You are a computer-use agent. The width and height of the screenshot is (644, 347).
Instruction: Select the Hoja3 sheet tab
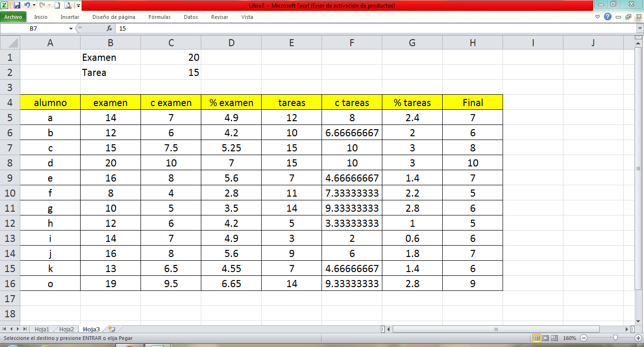[91, 330]
